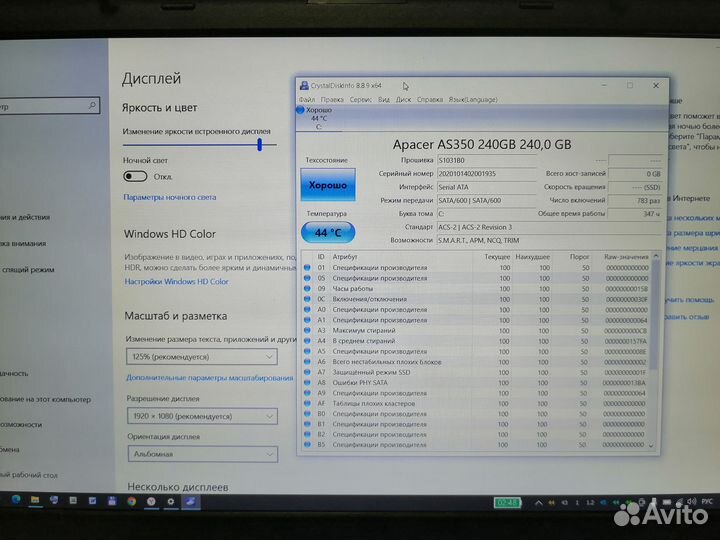Change input language via РУС indicator
The image size is (720, 540).
[707, 502]
